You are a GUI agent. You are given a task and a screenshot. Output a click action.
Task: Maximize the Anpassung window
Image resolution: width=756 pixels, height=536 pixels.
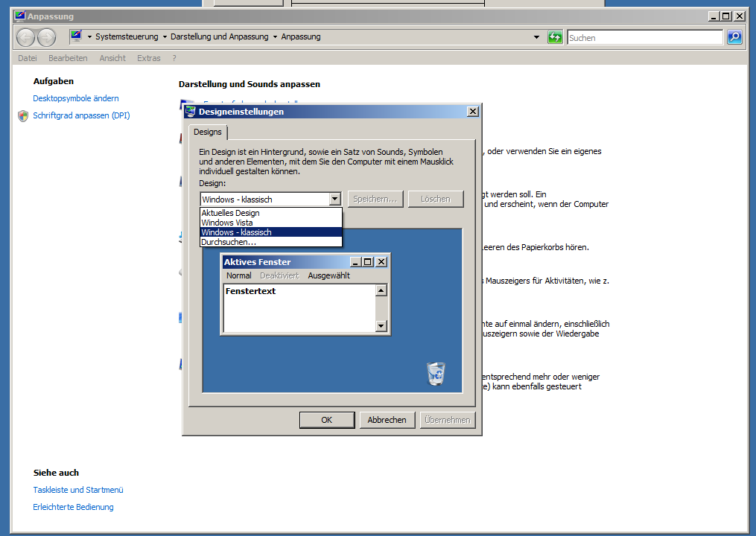(x=726, y=16)
